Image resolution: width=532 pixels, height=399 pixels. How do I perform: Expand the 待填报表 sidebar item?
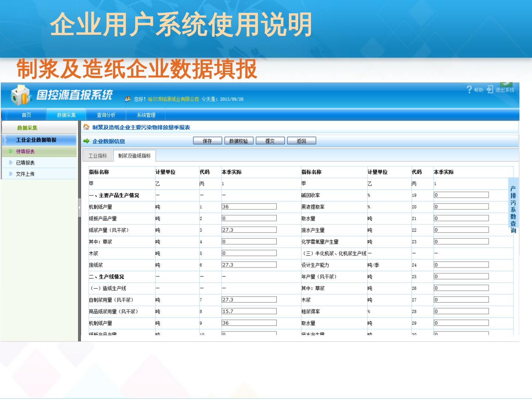click(25, 151)
